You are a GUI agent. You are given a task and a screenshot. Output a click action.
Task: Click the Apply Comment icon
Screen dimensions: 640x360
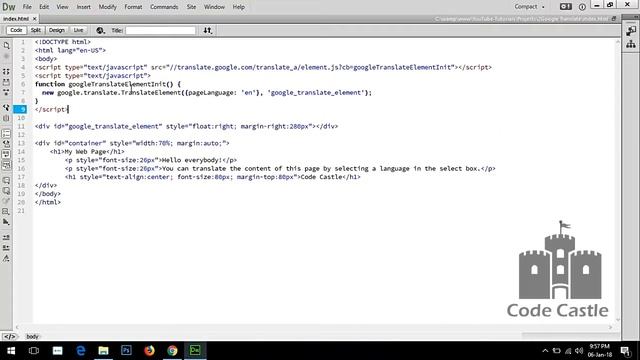pyautogui.click(x=6, y=180)
